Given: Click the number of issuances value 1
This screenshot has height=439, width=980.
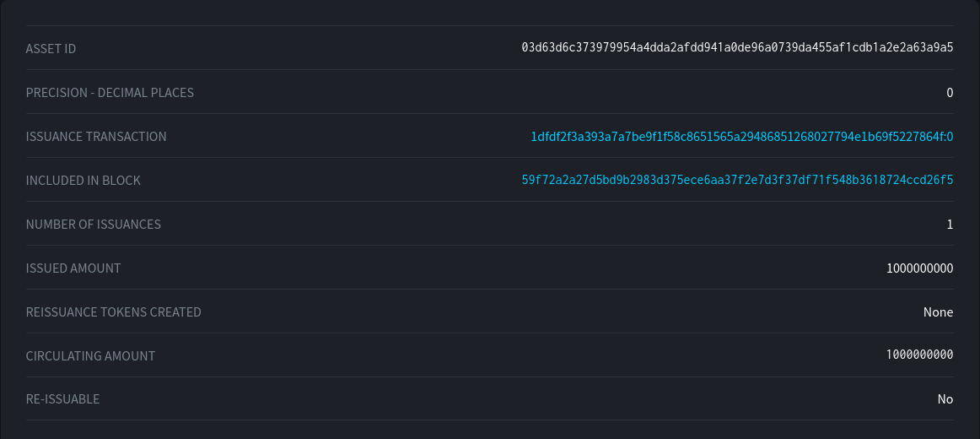Looking at the screenshot, I should point(950,225).
